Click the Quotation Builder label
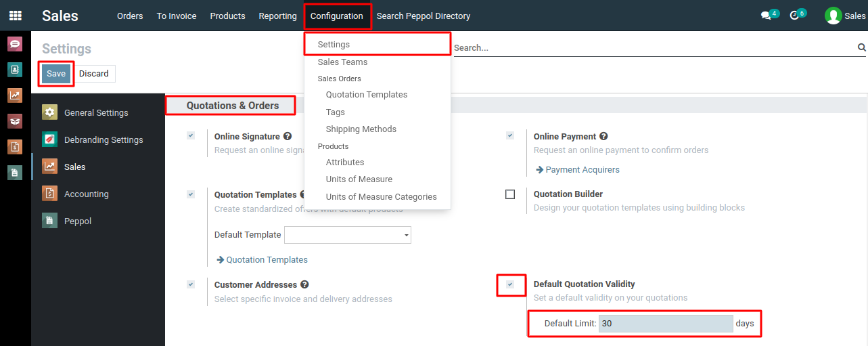Image resolution: width=868 pixels, height=346 pixels. point(568,194)
